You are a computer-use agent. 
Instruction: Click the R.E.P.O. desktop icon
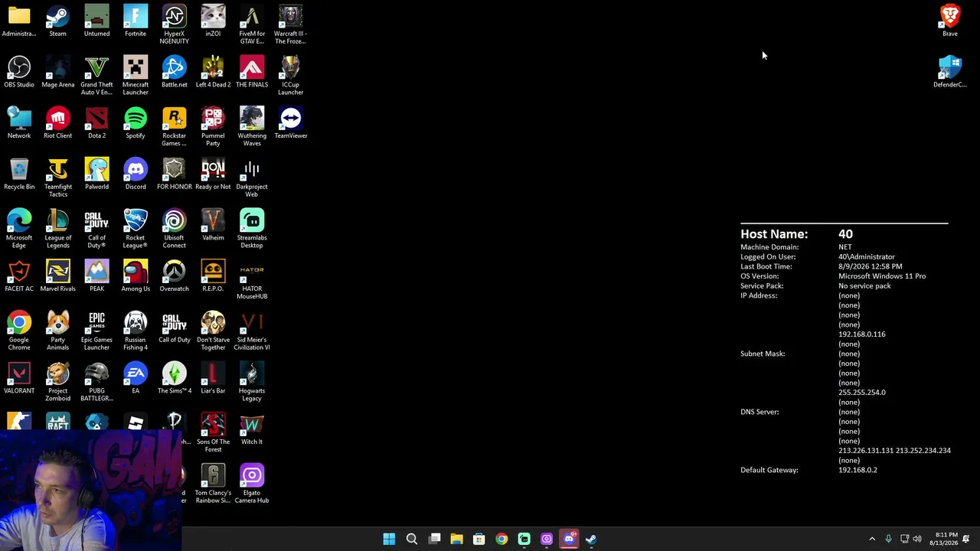(x=213, y=275)
